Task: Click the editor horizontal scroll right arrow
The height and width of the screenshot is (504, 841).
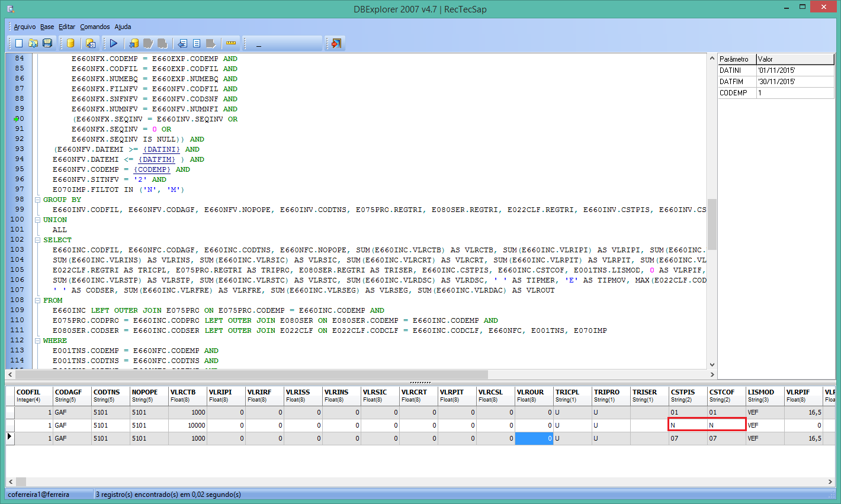Action: pos(712,374)
